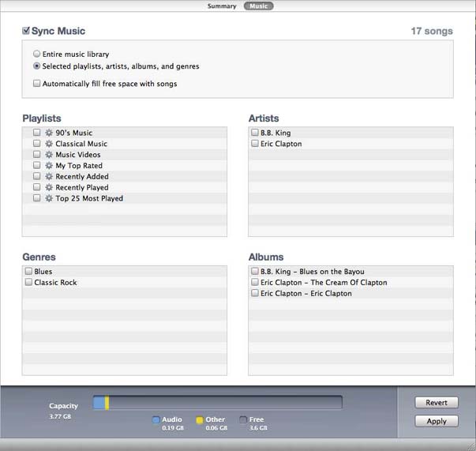The height and width of the screenshot is (451, 476).
Task: Click the Capacity usage bar
Action: tap(218, 403)
